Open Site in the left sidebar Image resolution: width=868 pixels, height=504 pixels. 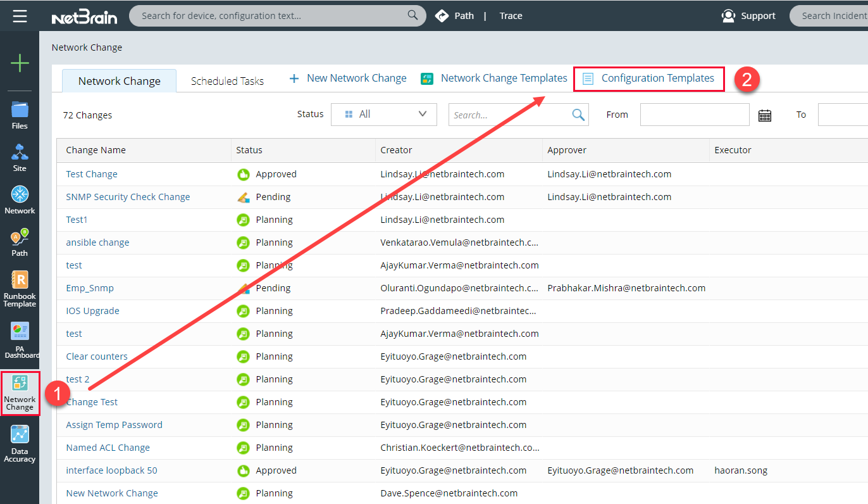pos(20,158)
